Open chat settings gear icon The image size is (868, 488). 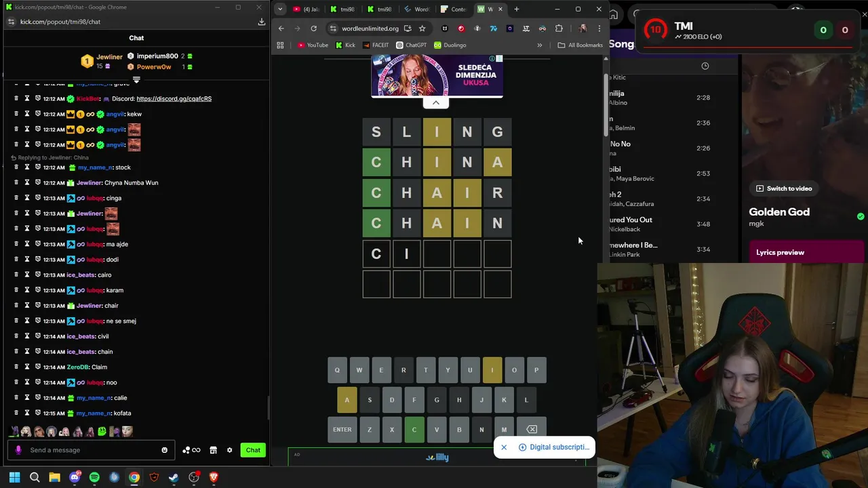pyautogui.click(x=229, y=450)
